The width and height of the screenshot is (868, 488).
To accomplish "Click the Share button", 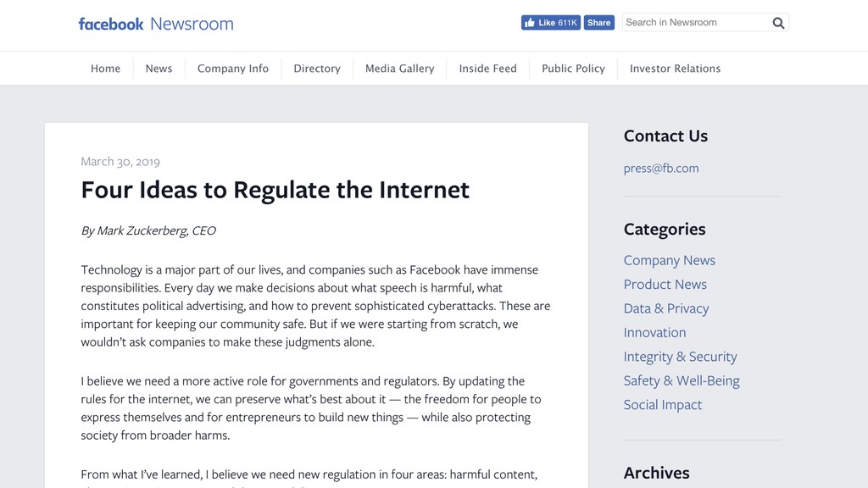I will tap(599, 23).
